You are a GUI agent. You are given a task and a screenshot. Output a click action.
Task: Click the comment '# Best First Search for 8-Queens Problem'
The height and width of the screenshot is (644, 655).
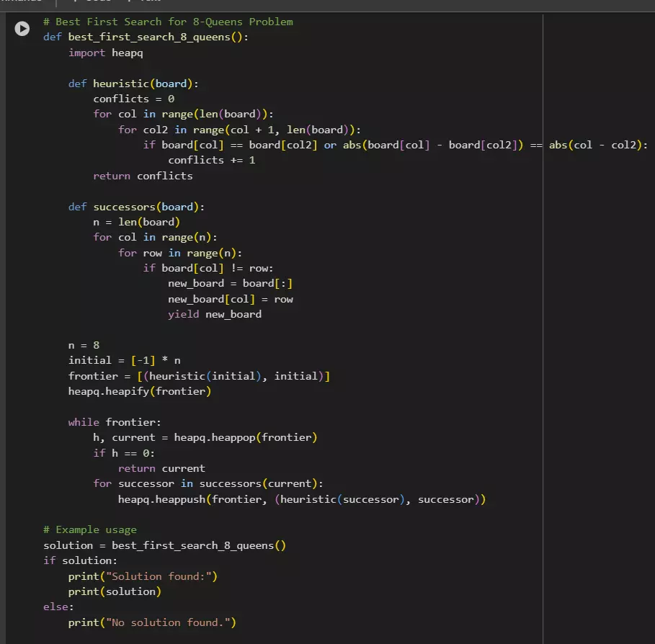168,22
